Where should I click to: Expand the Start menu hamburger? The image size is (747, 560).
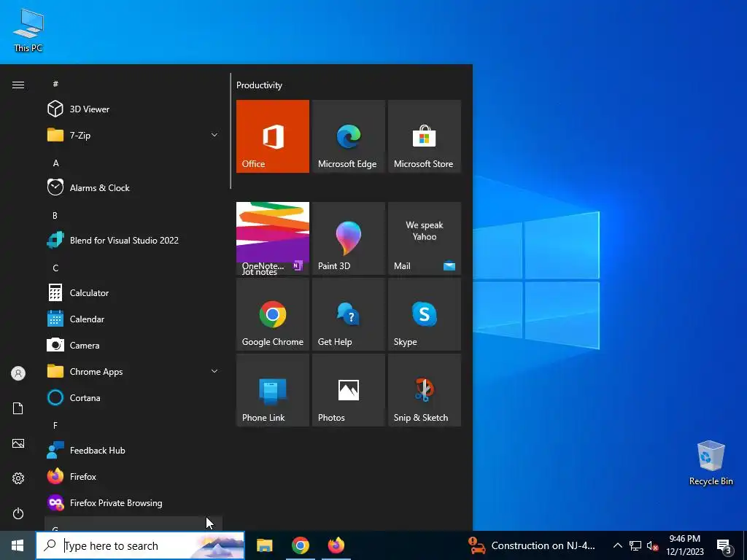point(18,85)
